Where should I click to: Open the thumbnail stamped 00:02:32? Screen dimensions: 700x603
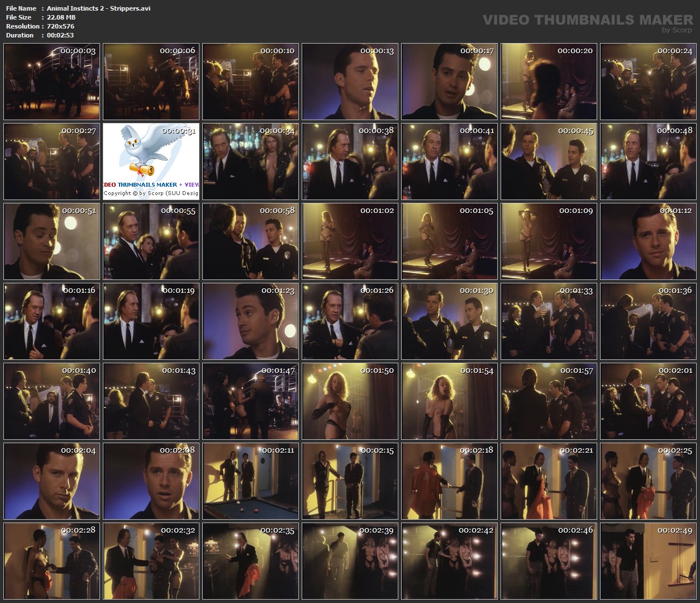click(151, 561)
